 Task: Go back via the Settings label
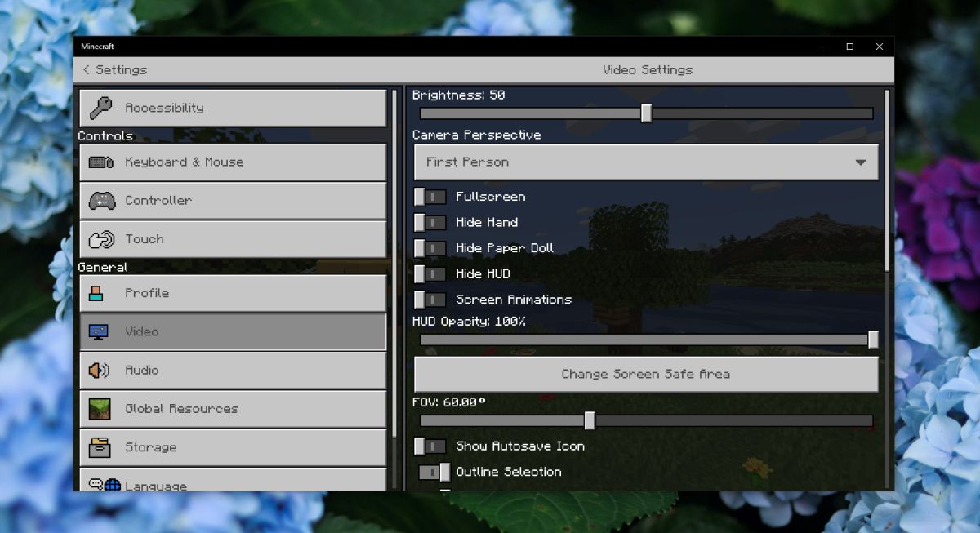tap(121, 70)
